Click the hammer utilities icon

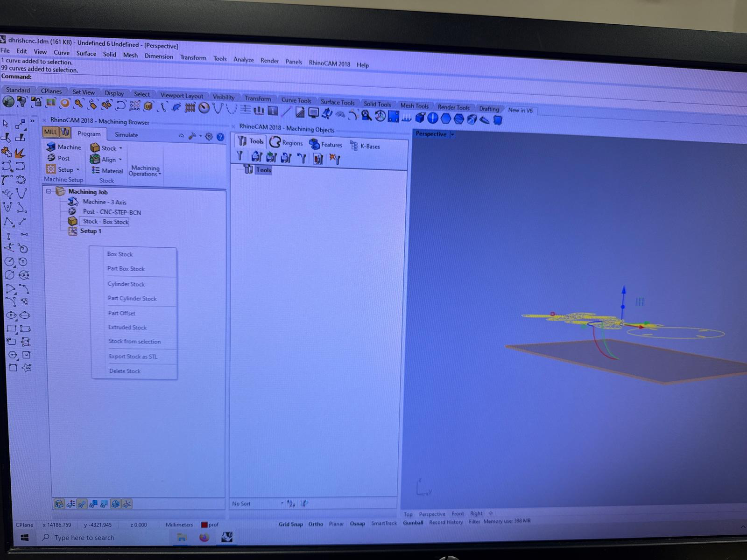tap(192, 136)
